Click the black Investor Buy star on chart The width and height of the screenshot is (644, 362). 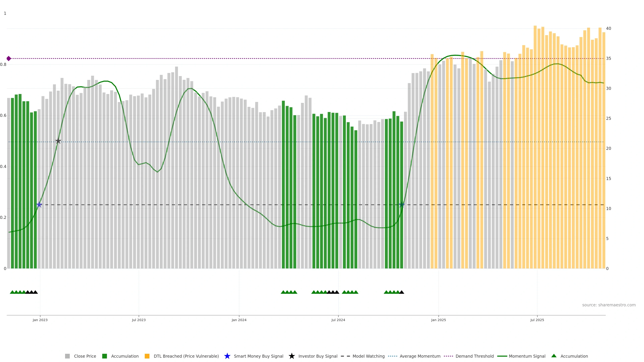[58, 141]
